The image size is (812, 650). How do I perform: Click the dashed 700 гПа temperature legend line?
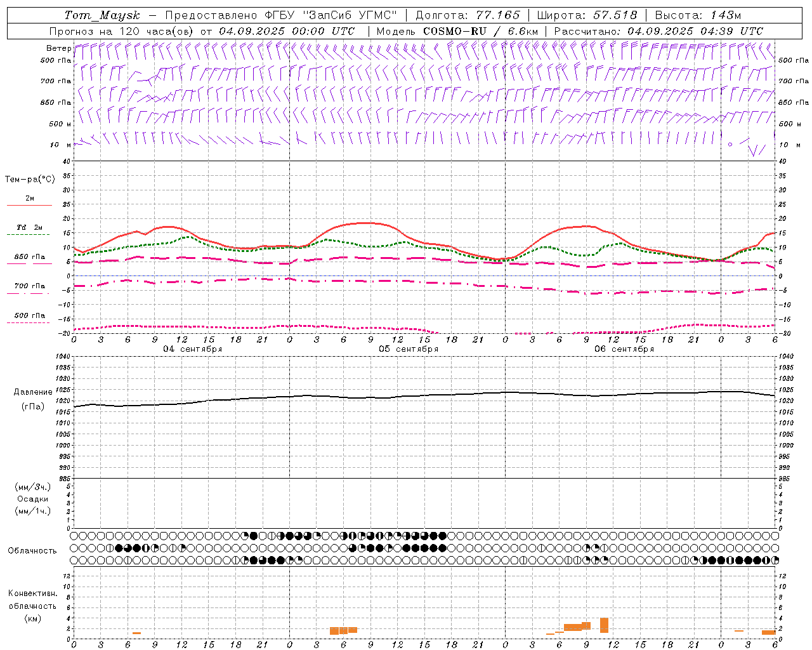[x=29, y=293]
